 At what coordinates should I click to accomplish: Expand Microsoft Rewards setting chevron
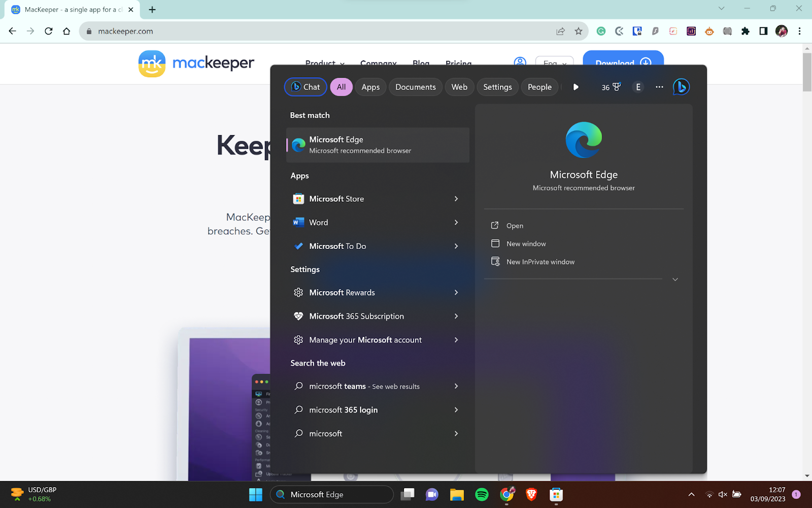[x=456, y=293]
